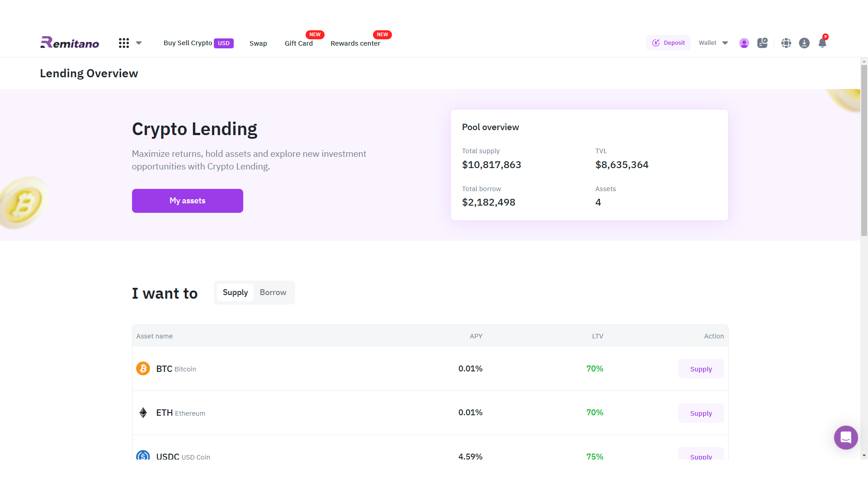Open the Swap menu item
The width and height of the screenshot is (868, 488).
pos(258,43)
